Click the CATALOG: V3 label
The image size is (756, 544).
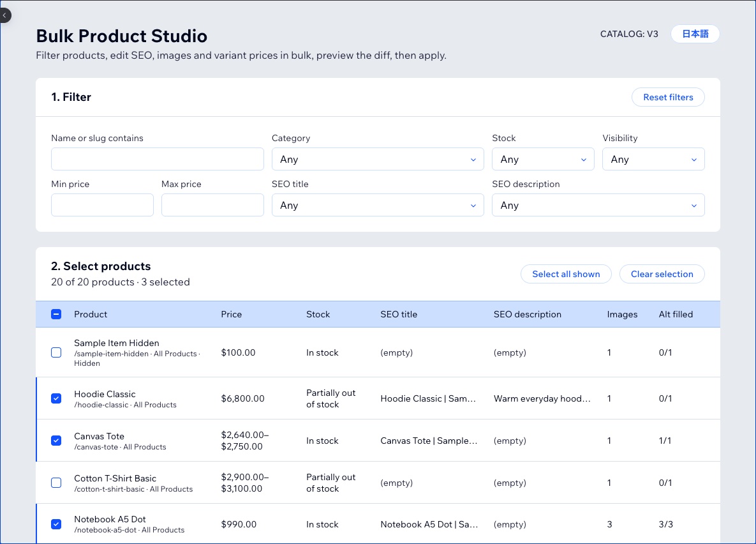[628, 34]
